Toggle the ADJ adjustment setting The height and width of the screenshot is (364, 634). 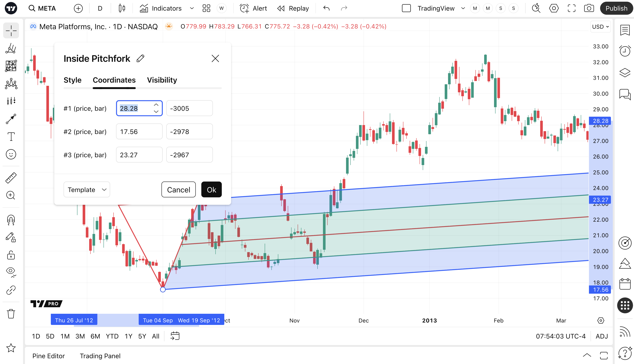(x=601, y=336)
